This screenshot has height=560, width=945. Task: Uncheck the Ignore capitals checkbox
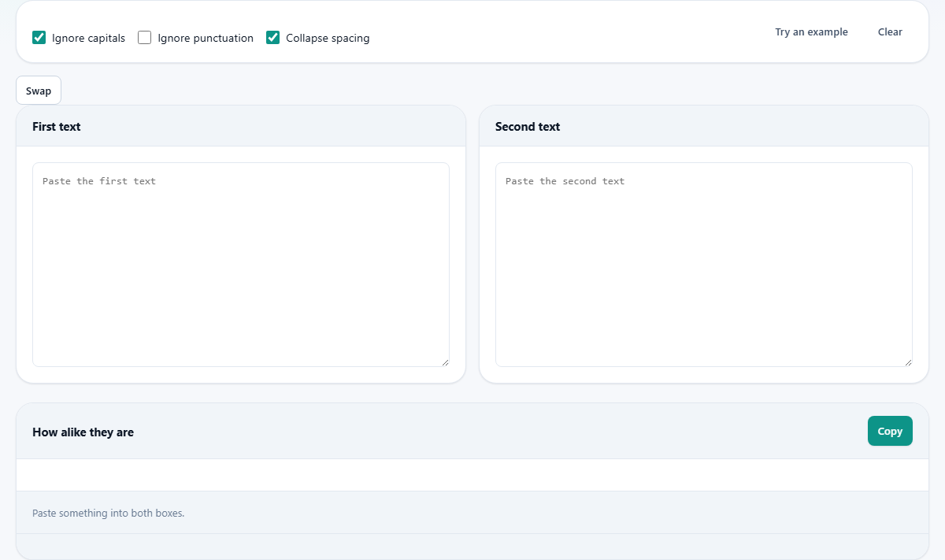[x=39, y=37]
